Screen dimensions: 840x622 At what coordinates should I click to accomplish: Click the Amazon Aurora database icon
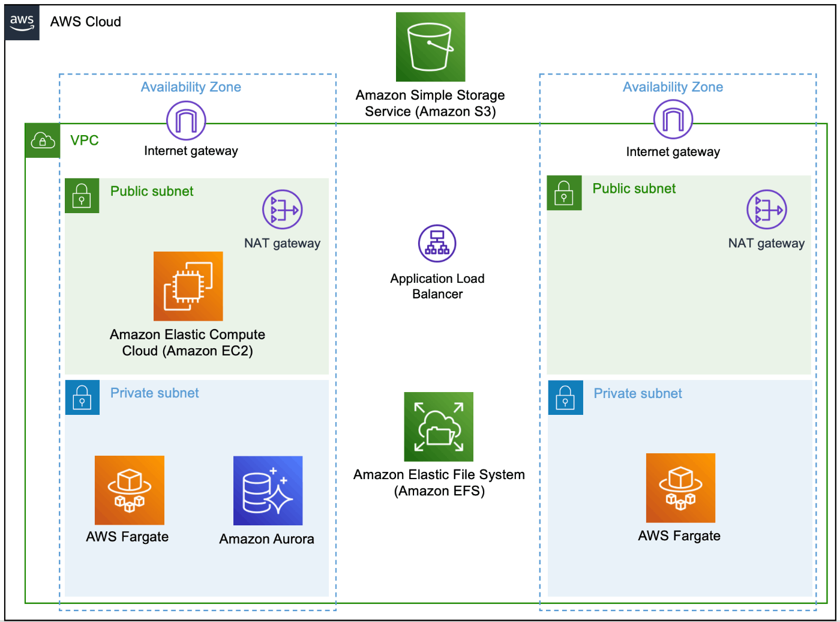pyautogui.click(x=268, y=491)
